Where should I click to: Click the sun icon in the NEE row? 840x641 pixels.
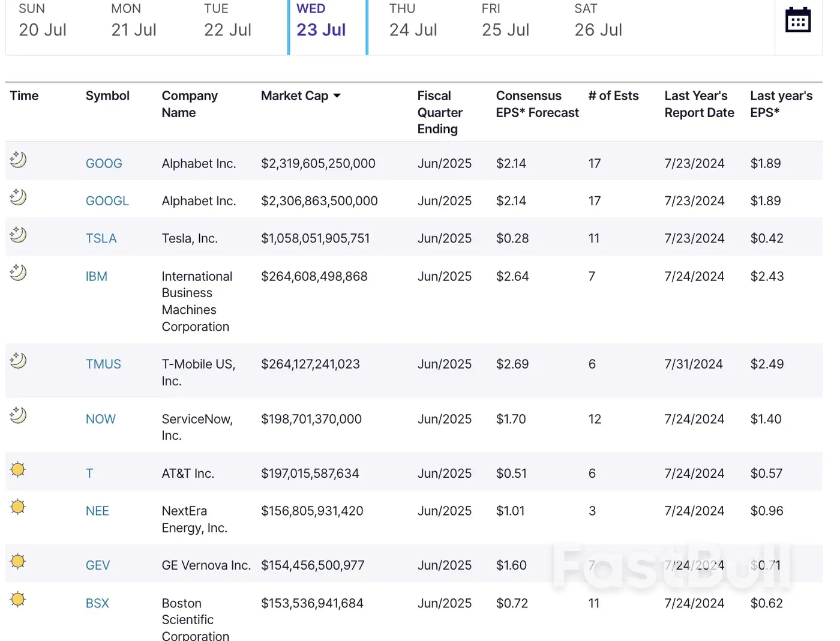pos(18,507)
